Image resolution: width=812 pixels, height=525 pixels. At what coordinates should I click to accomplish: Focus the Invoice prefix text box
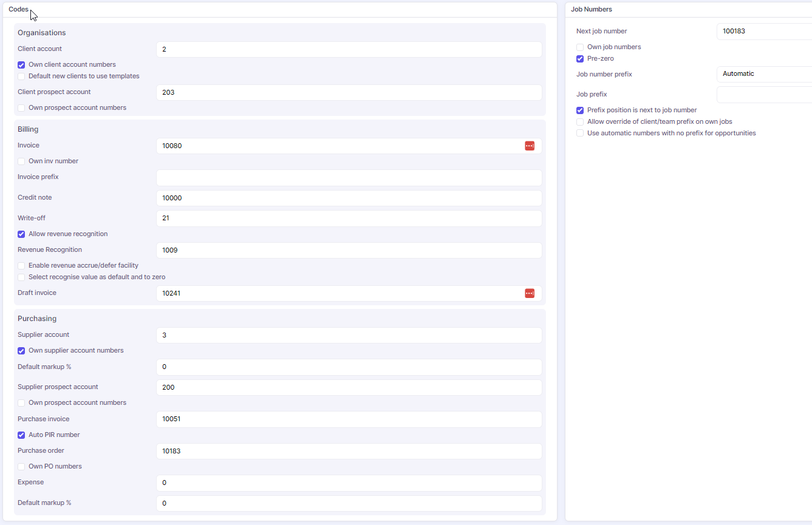coord(349,178)
